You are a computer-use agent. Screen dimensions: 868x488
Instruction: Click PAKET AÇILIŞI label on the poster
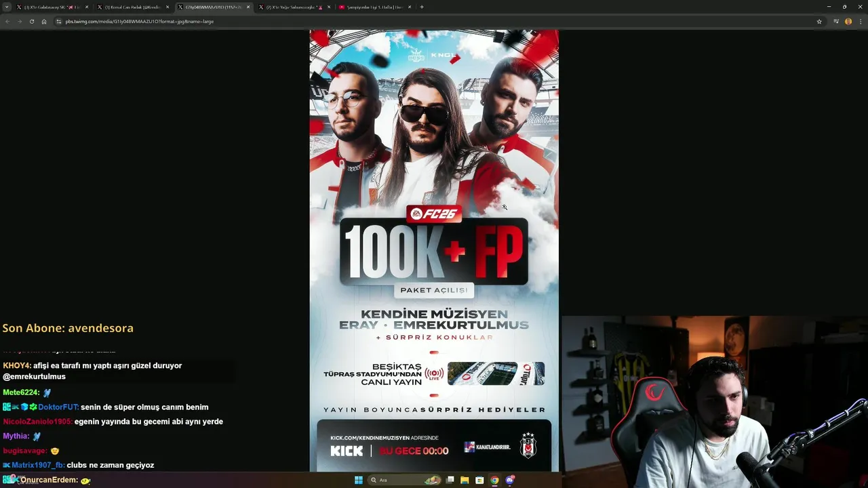[434, 290]
